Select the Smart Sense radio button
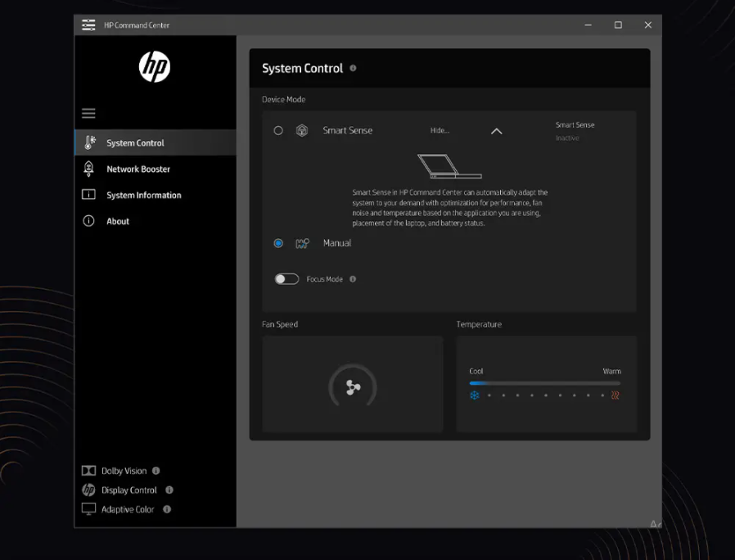This screenshot has width=735, height=560. [278, 130]
